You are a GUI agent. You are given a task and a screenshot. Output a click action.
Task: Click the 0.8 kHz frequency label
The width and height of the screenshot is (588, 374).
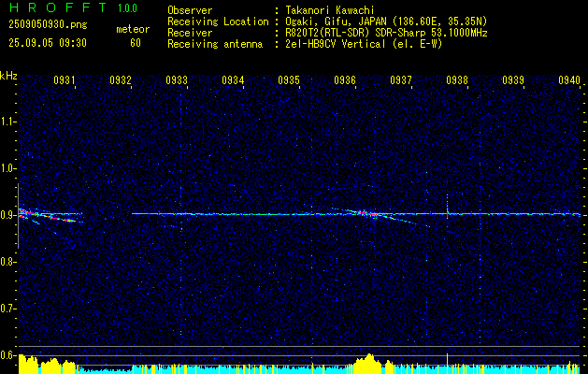[7, 262]
